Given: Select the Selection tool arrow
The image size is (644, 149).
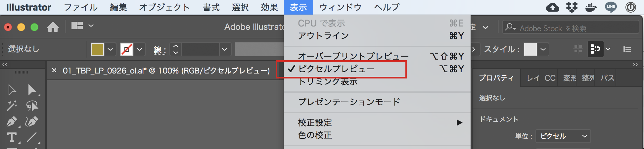Looking at the screenshot, I should tap(12, 90).
